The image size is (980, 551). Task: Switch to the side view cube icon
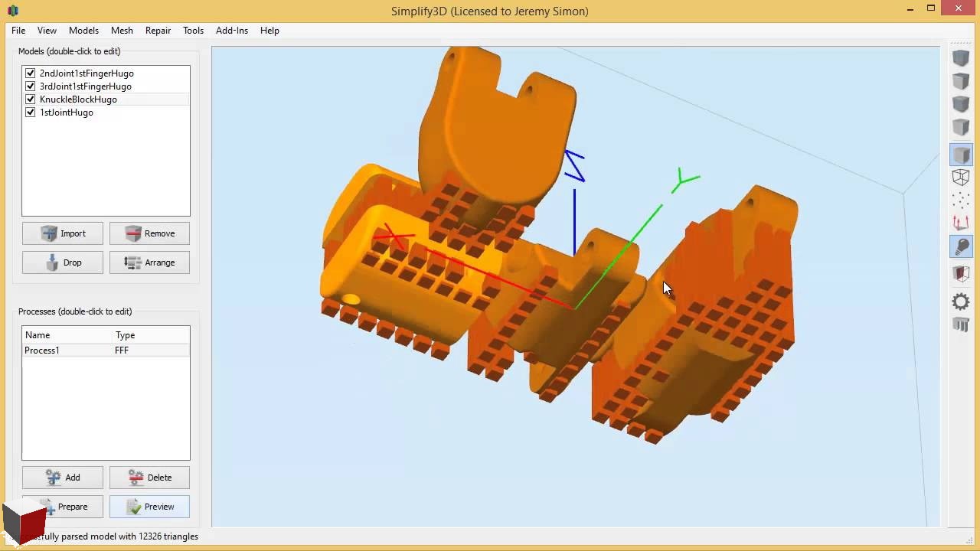[961, 126]
